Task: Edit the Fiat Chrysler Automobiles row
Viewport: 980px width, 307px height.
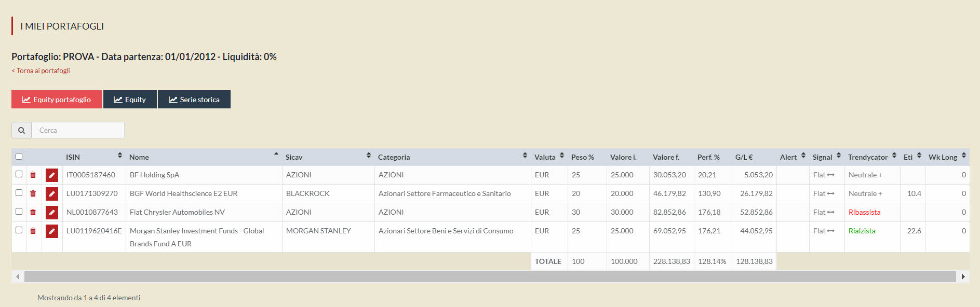Action: (52, 213)
